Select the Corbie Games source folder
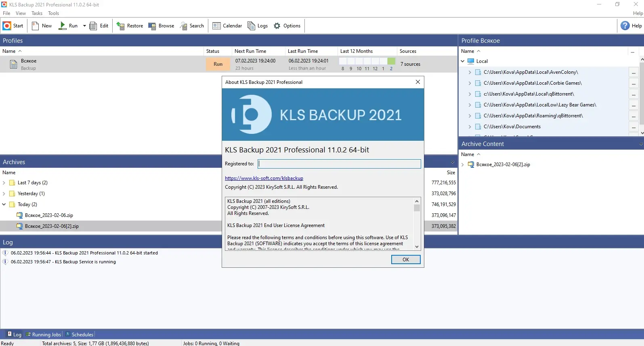Image resolution: width=644 pixels, height=346 pixels. [533, 83]
